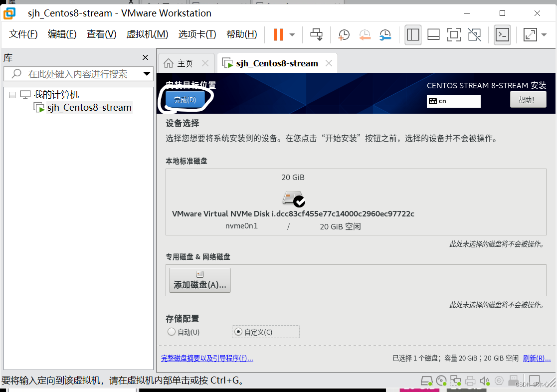
Task: Click the network adapter status bar icon
Action: point(456,381)
